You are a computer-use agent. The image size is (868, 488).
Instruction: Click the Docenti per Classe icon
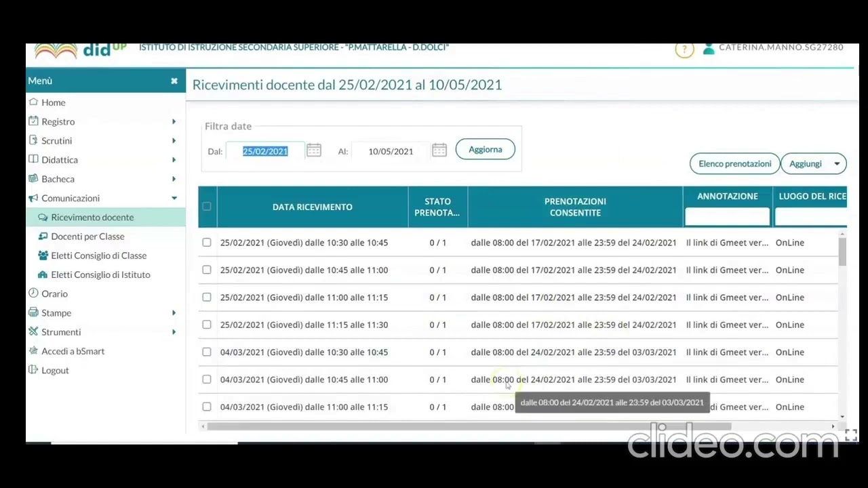[x=43, y=236]
